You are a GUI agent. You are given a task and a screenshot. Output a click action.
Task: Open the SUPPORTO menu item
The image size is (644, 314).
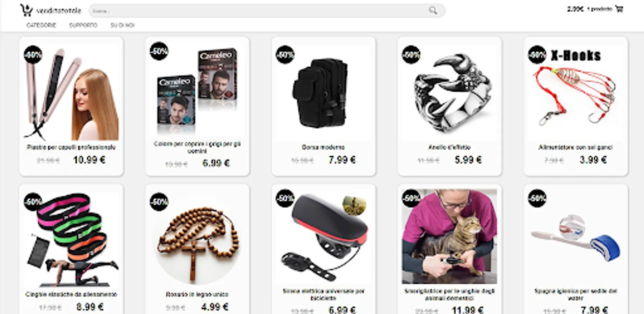coord(83,25)
